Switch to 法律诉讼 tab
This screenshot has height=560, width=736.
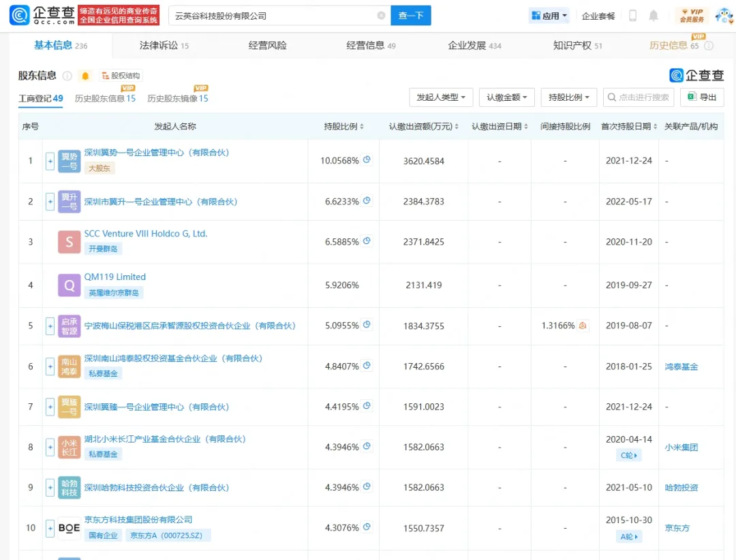click(164, 46)
